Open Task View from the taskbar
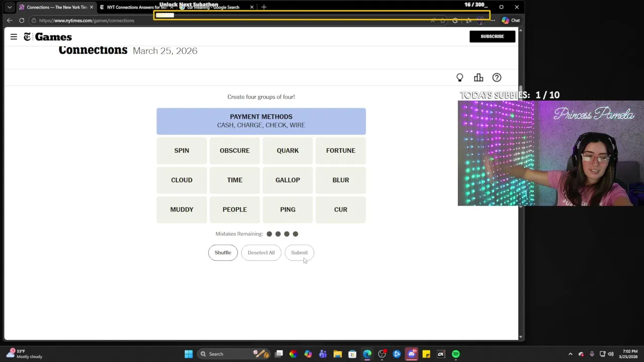644x362 pixels. [279, 354]
